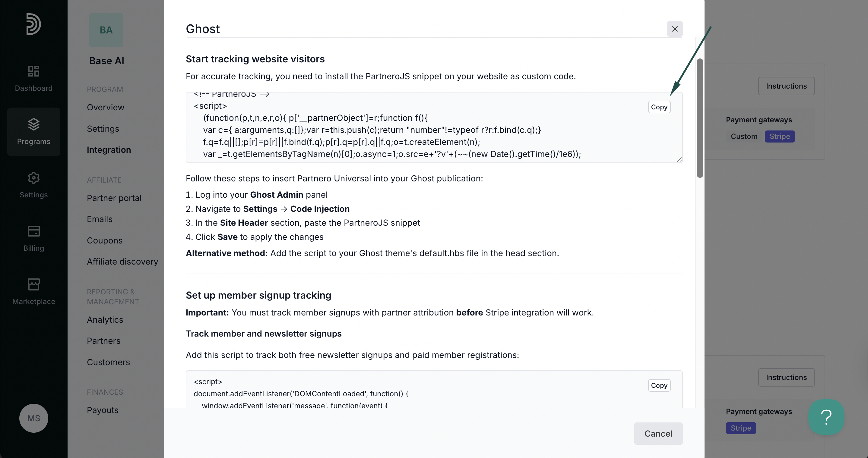Screen dimensions: 868x458
Task: Click the lower 'Payment gateways' label
Action: click(x=759, y=411)
